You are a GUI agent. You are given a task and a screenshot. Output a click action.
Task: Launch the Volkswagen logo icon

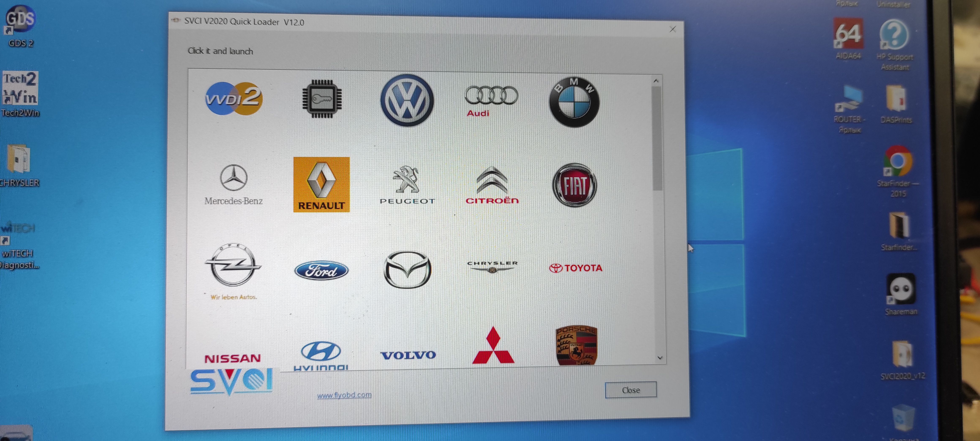point(407,101)
